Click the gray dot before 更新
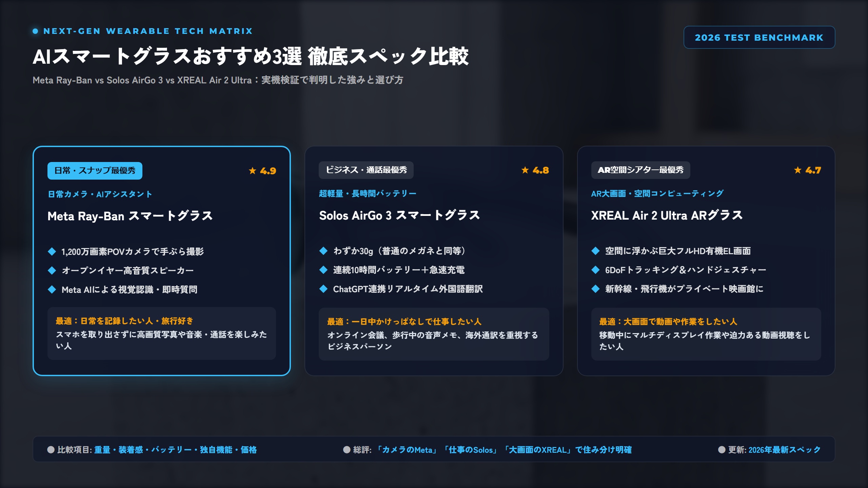The height and width of the screenshot is (488, 868). tap(722, 450)
